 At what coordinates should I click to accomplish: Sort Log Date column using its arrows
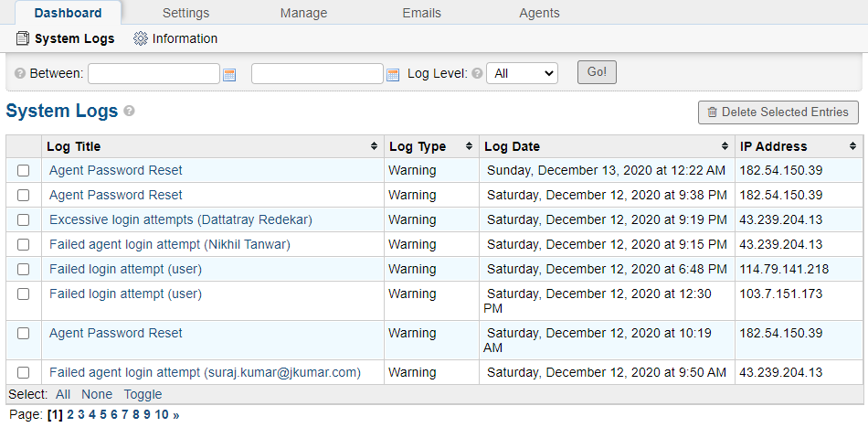point(725,146)
